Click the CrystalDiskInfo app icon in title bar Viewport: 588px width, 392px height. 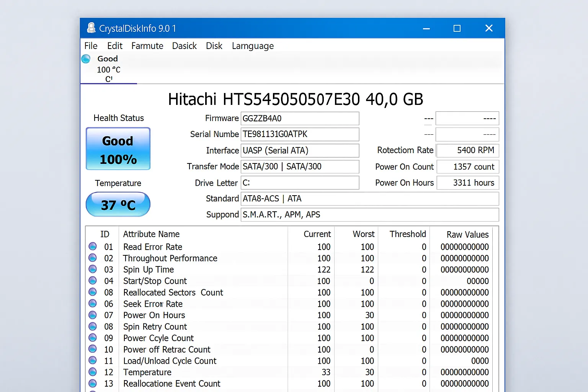click(x=91, y=28)
